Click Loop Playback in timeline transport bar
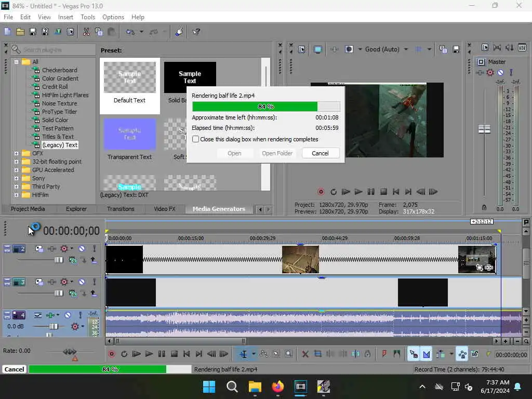This screenshot has height=399, width=532. 124,354
